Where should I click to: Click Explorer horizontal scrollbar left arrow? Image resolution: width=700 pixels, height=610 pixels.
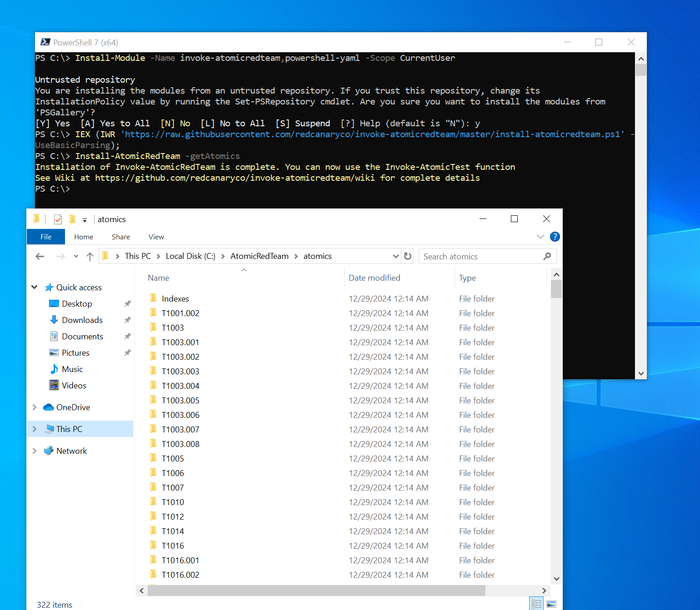click(142, 590)
